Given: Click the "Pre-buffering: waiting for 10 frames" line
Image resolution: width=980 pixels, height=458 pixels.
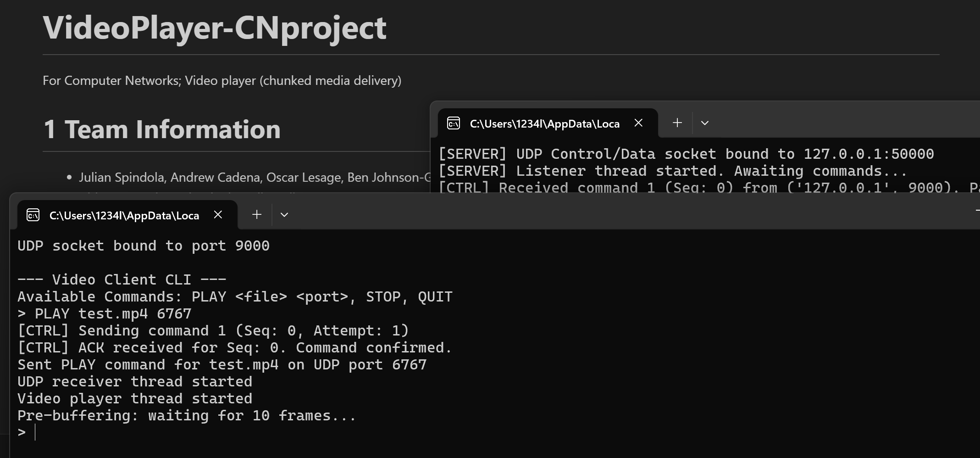Looking at the screenshot, I should 187,416.
